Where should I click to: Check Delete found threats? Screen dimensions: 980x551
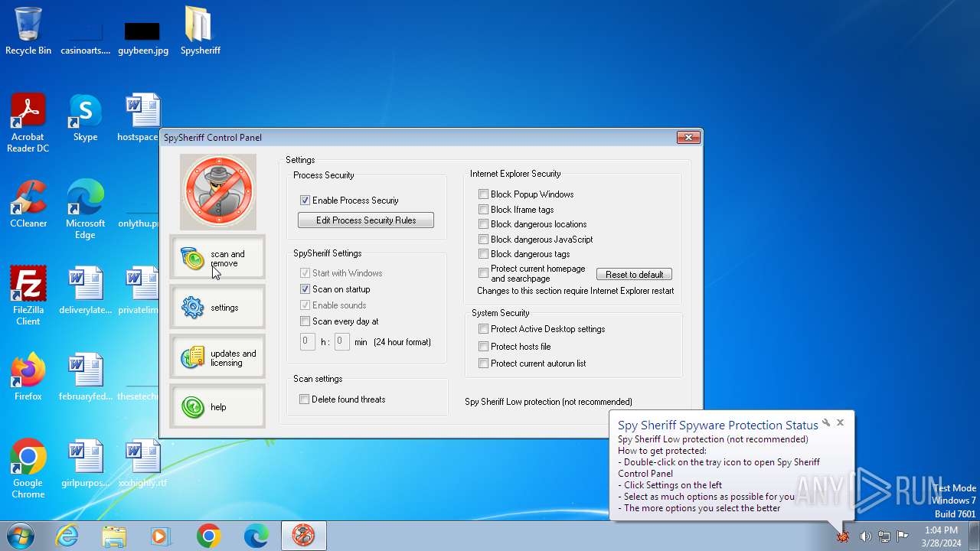pos(305,399)
